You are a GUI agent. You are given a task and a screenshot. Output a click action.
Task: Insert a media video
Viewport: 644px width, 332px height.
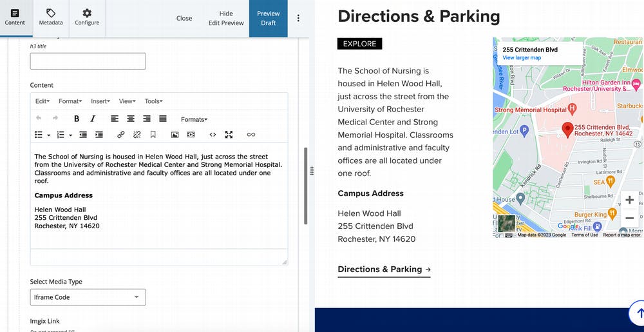click(191, 134)
